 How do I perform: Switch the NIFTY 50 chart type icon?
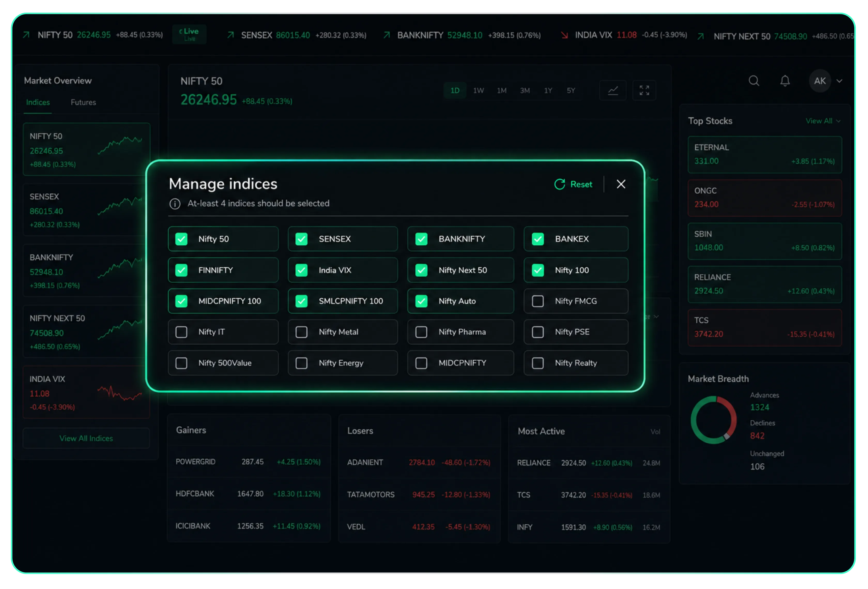point(612,90)
